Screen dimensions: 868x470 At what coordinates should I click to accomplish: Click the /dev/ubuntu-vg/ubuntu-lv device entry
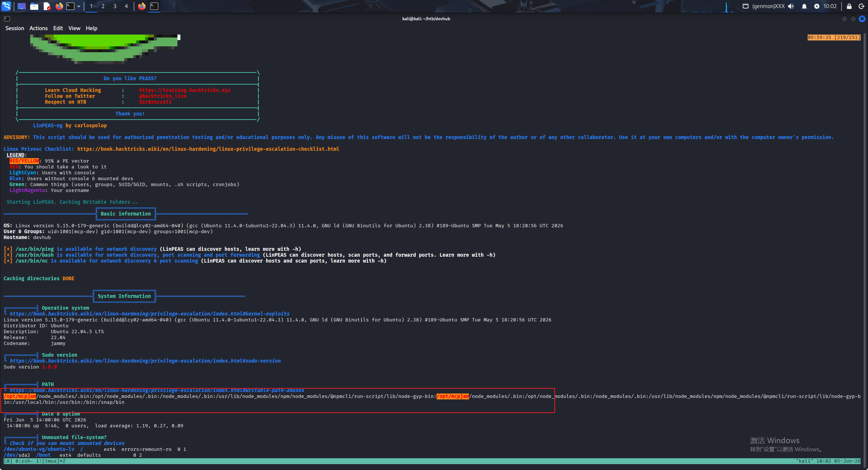39,449
